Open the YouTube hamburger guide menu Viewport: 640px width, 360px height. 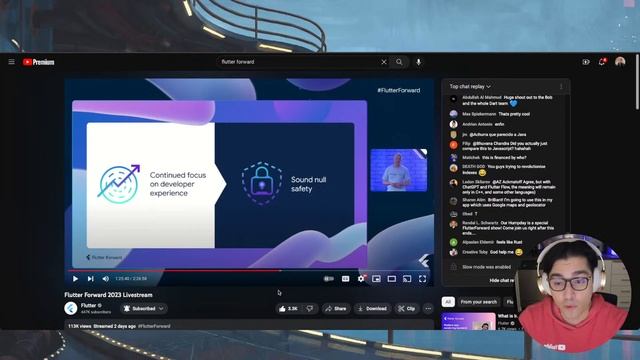(11, 62)
